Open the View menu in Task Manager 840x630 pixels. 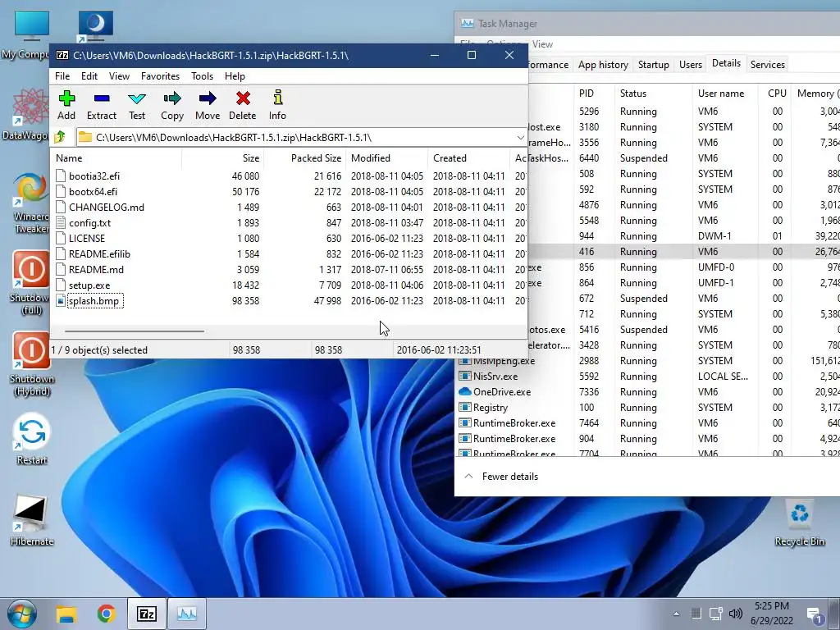pos(542,44)
